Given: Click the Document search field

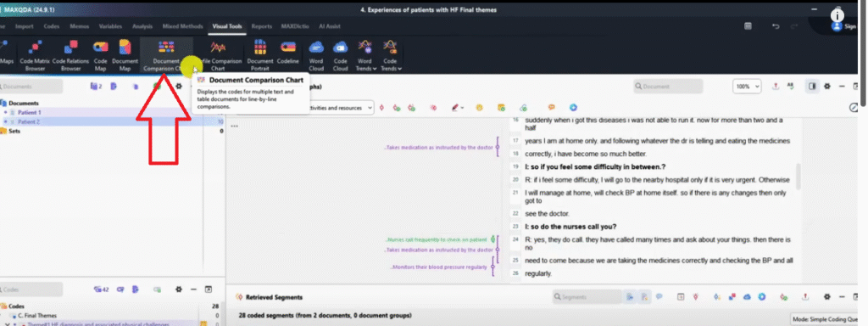Looking at the screenshot, I should click(668, 87).
